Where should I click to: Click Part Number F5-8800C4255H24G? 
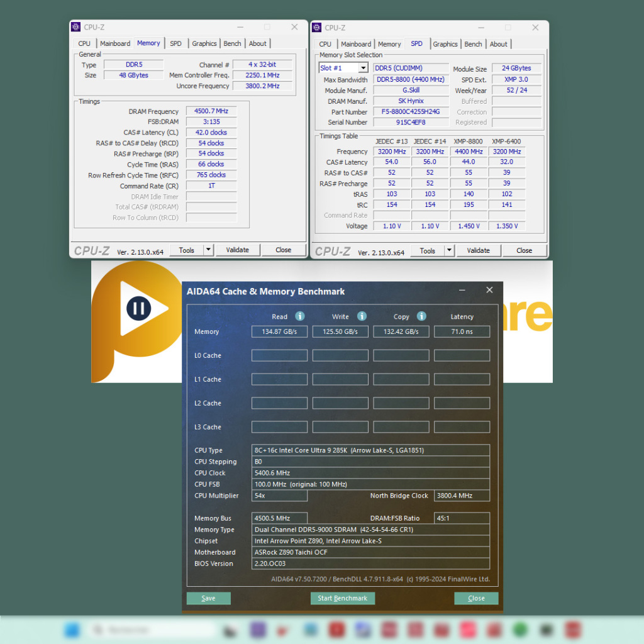pos(411,112)
